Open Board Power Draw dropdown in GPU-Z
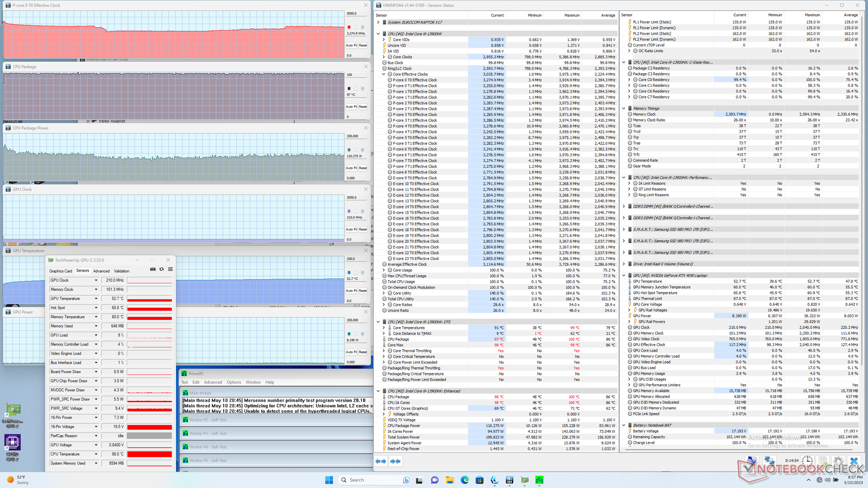This screenshot has width=868, height=488. 96,372
